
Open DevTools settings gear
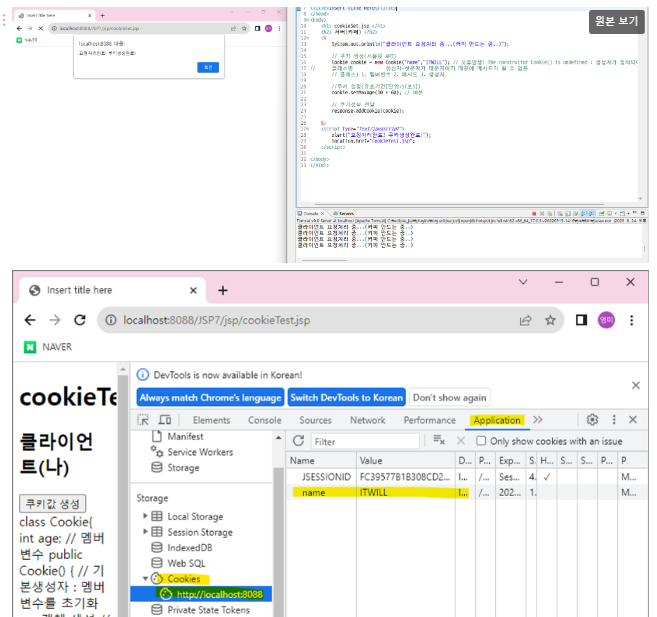[x=592, y=420]
